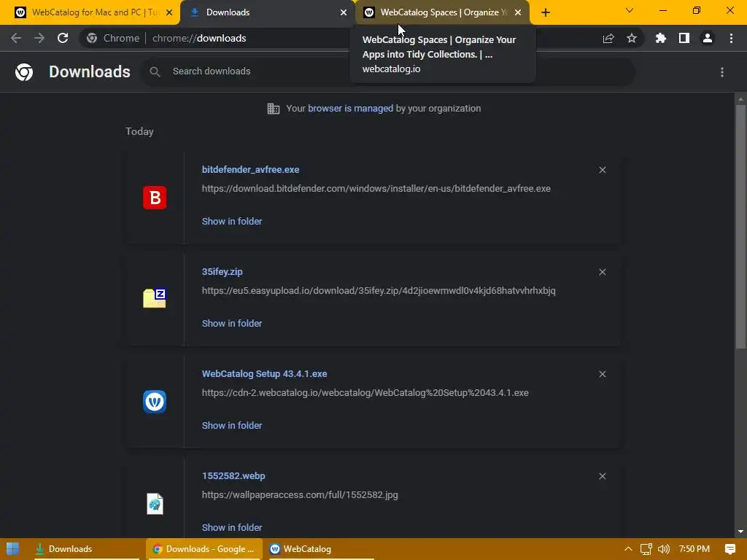
Task: Click the page vertical scrollbar thumb
Action: click(740, 226)
